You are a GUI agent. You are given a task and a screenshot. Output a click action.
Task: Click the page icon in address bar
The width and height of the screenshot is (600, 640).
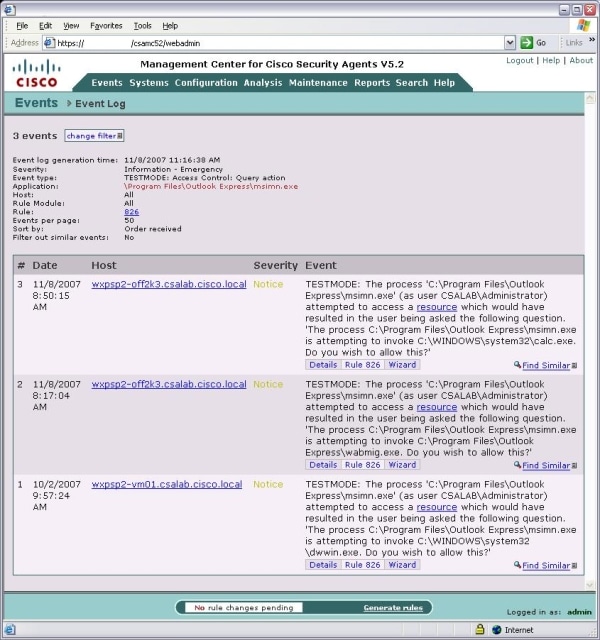[49, 42]
